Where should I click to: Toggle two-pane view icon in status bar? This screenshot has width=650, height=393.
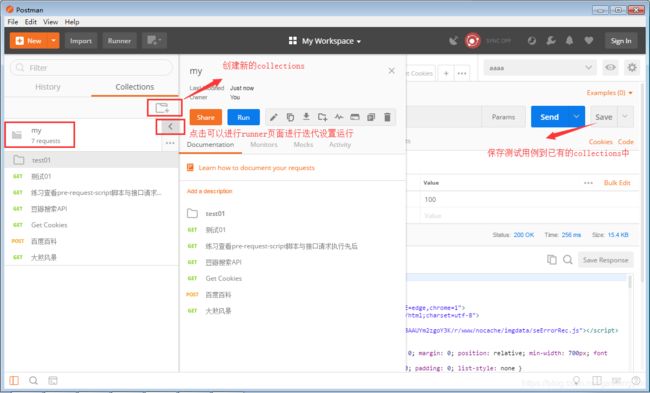597,381
